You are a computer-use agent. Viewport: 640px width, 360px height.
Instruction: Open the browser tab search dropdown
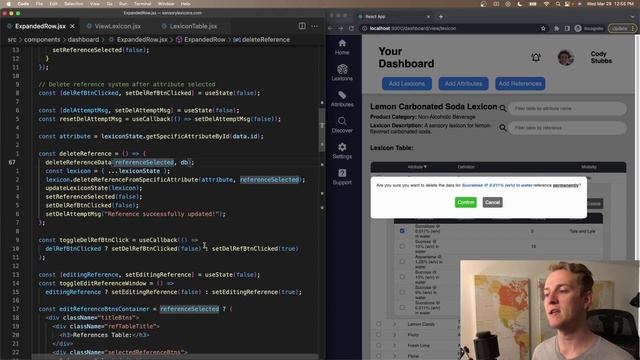pyautogui.click(x=633, y=17)
